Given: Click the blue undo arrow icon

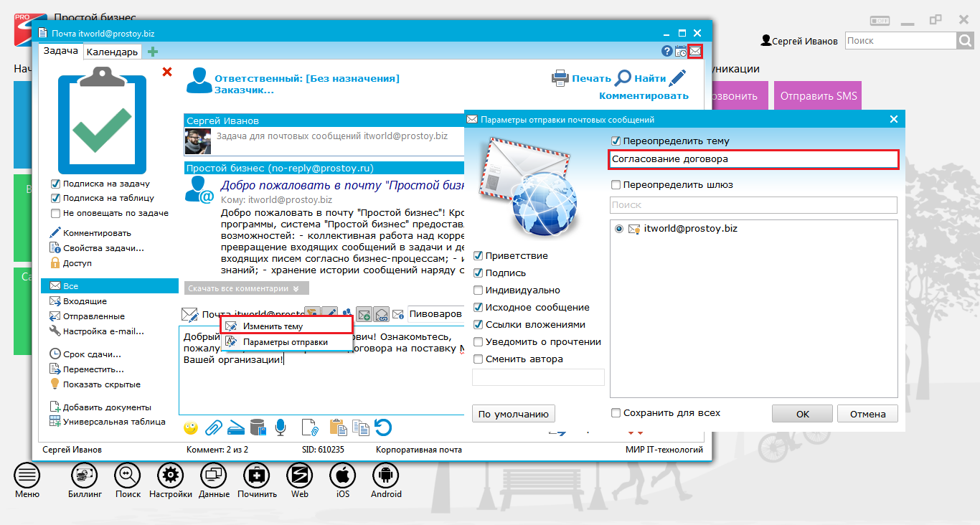Looking at the screenshot, I should point(383,428).
